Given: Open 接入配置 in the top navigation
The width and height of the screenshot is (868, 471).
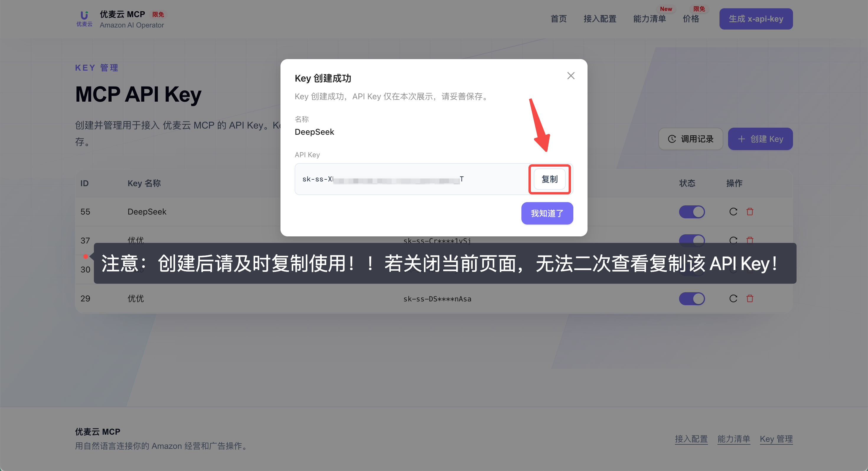Looking at the screenshot, I should [x=600, y=19].
